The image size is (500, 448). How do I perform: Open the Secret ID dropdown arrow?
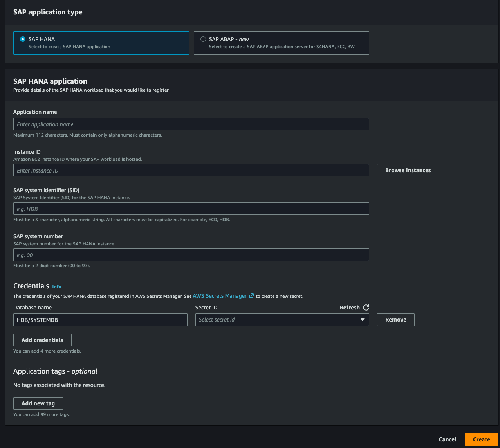[x=362, y=320]
